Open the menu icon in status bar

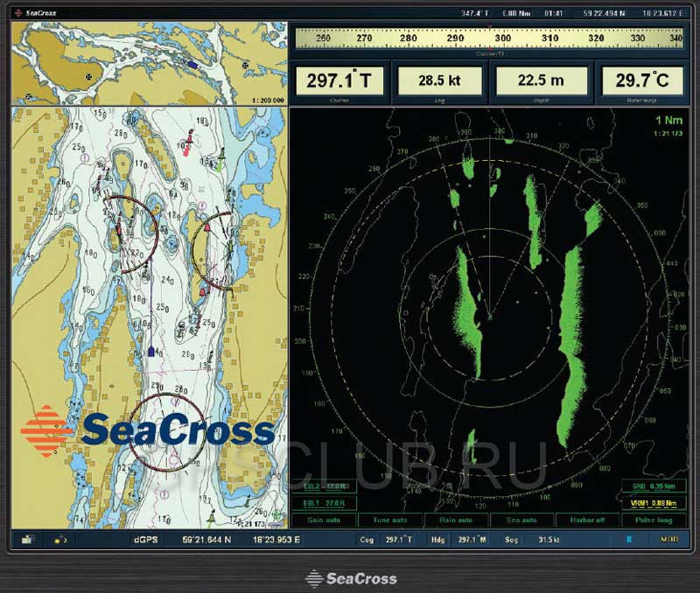point(28,540)
